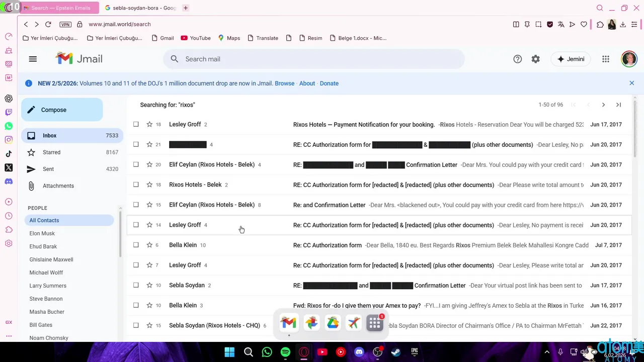Open Spotify from Windows taskbar

coord(285,352)
